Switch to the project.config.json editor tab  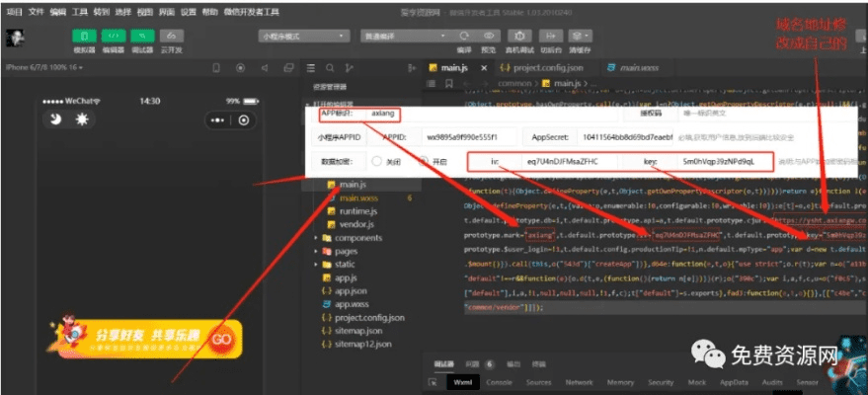click(542, 69)
